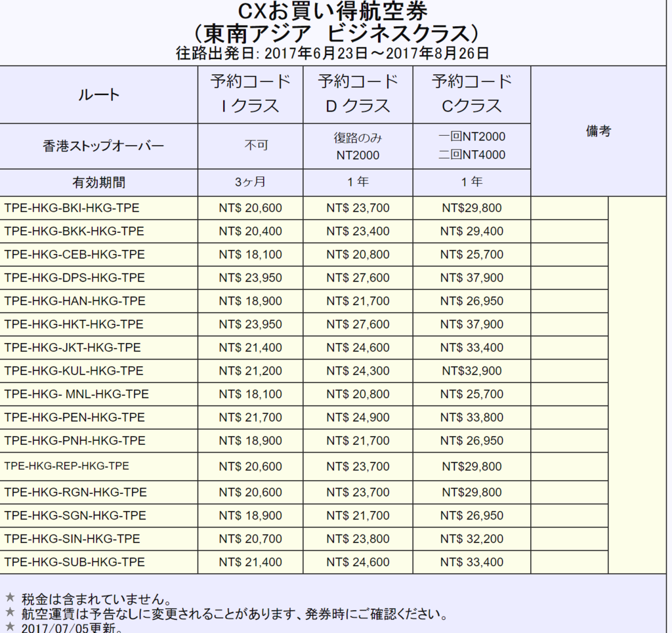Click the KUL C class fare 'NT$32,900'
This screenshot has width=672, height=633.
471,371
